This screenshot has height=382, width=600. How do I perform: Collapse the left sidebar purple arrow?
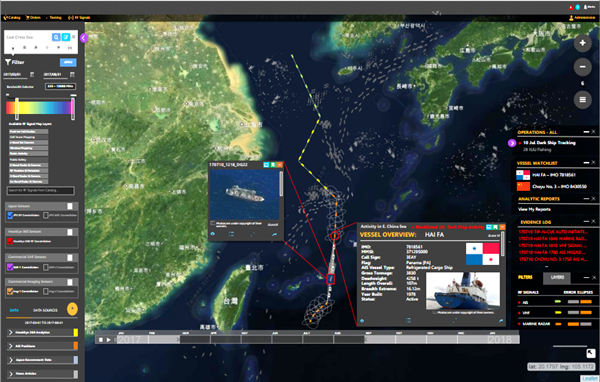coord(84,38)
